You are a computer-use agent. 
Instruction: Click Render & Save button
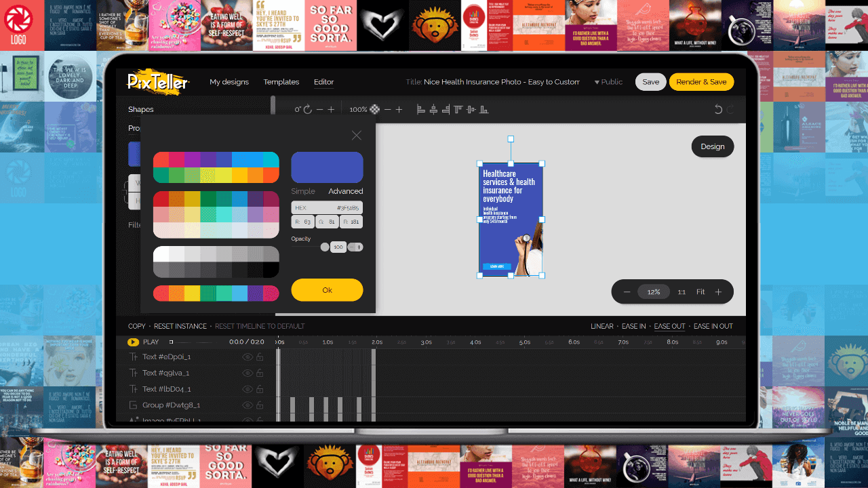click(701, 82)
